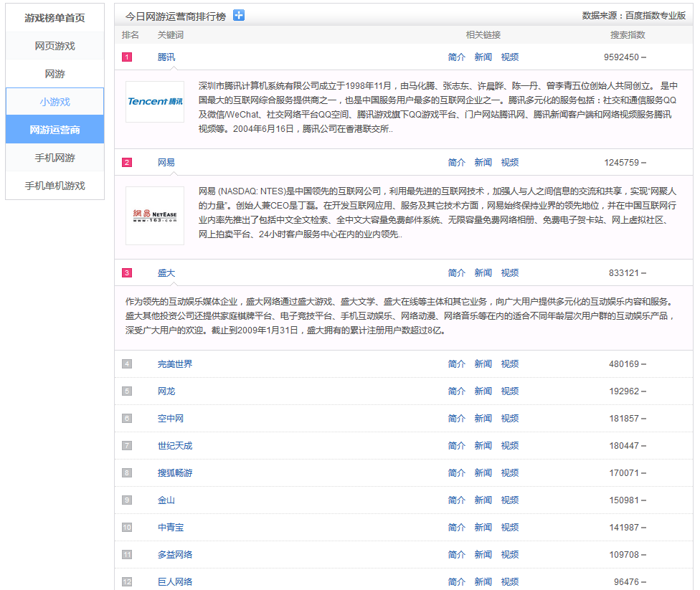
Task: View 新闻 for 完美世界
Action: point(483,363)
